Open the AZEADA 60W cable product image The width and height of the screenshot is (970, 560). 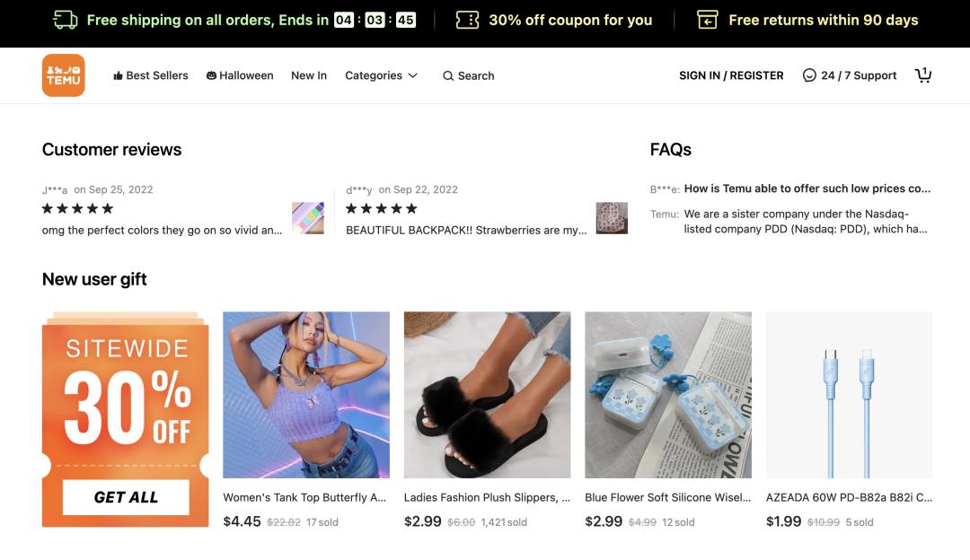(849, 395)
